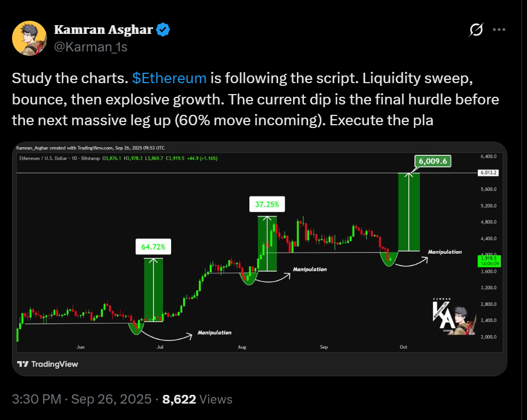Click the Ethereum / U.S. Dollar chart title
The height and width of the screenshot is (420, 527).
[x=49, y=158]
